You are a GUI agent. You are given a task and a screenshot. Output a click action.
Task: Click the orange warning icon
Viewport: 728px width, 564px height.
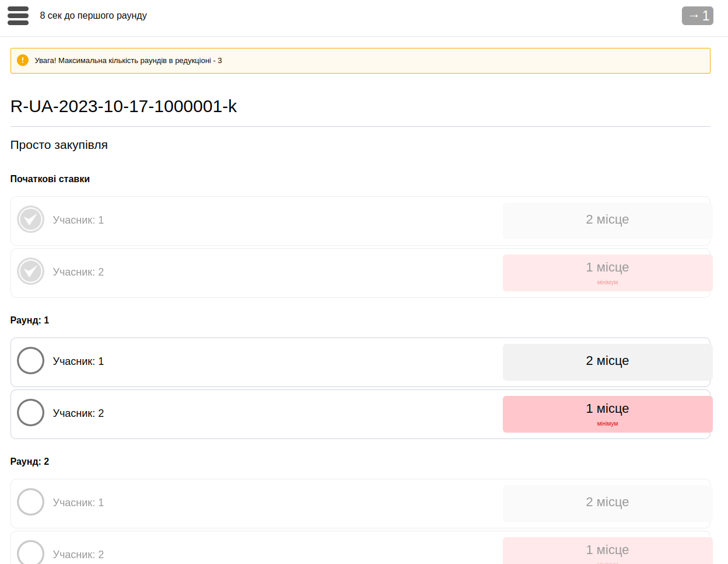pos(23,60)
